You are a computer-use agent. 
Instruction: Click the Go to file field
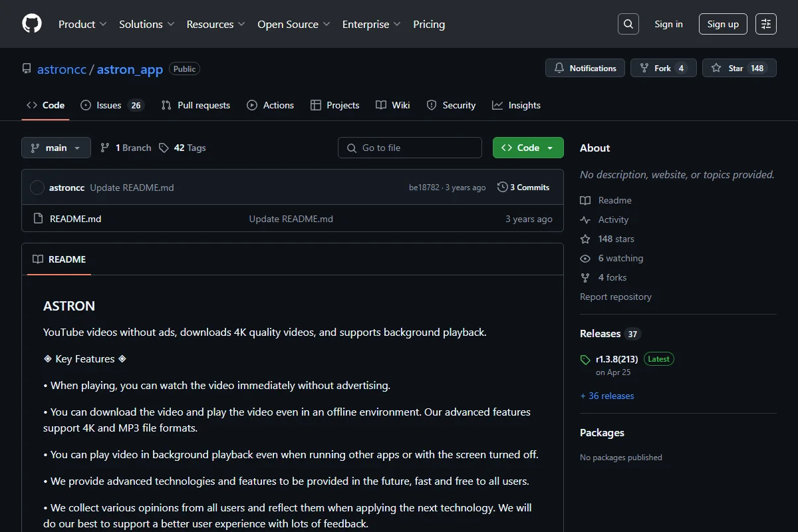[410, 148]
